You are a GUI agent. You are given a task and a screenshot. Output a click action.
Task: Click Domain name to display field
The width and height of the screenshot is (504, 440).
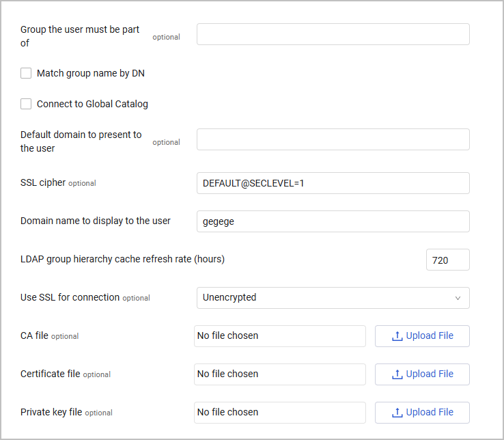click(x=333, y=221)
